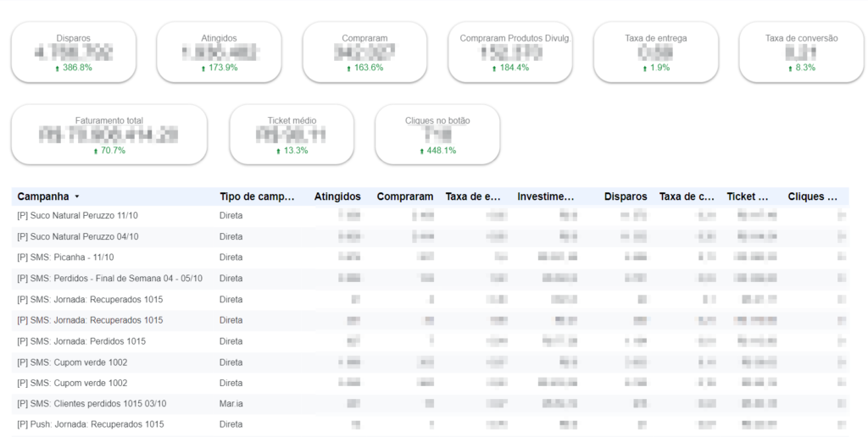868x437 pixels.
Task: Click the growth arrow under Atingidos
Action: pyautogui.click(x=203, y=68)
